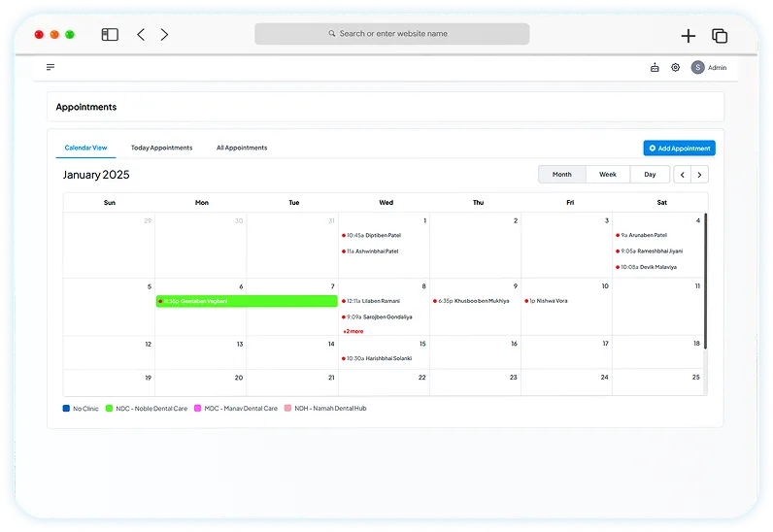
Task: Open a new tab with the plus icon
Action: [689, 36]
